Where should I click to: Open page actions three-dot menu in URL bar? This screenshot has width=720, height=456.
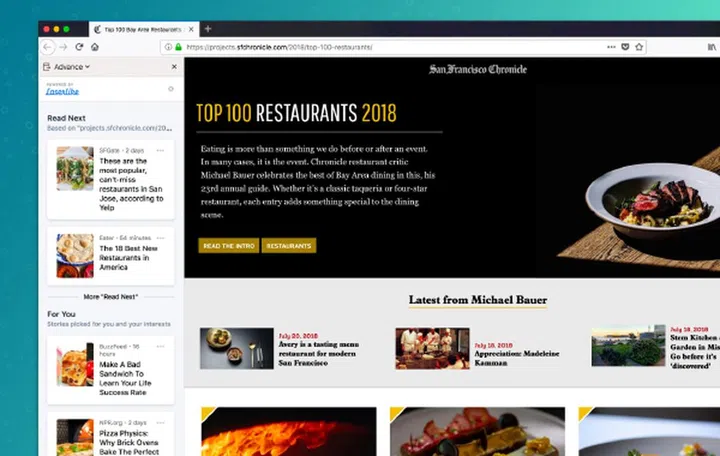(x=610, y=47)
